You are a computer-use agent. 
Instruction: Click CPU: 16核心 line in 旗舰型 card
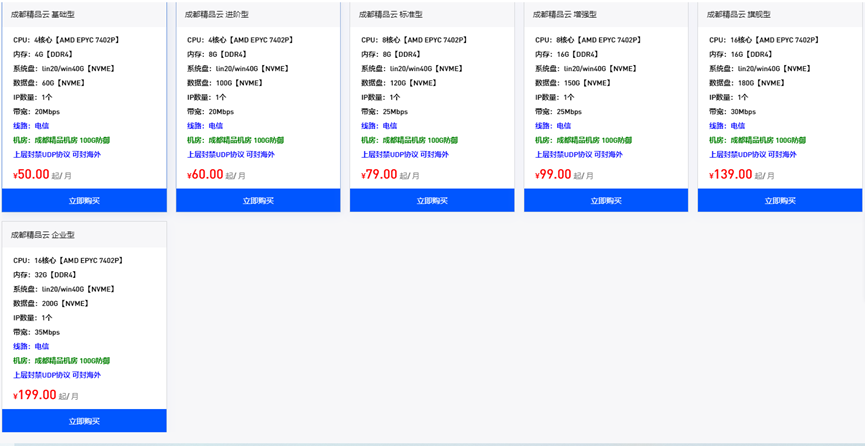[764, 40]
